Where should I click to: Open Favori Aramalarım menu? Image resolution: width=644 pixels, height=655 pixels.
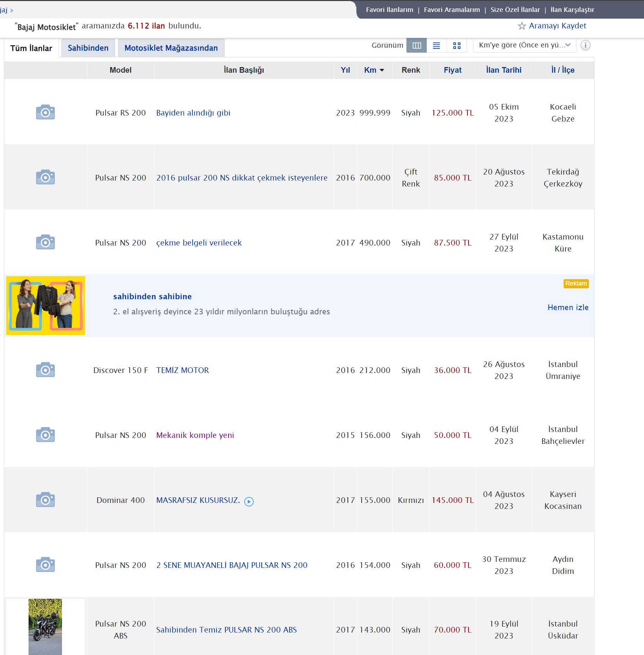tap(452, 9)
